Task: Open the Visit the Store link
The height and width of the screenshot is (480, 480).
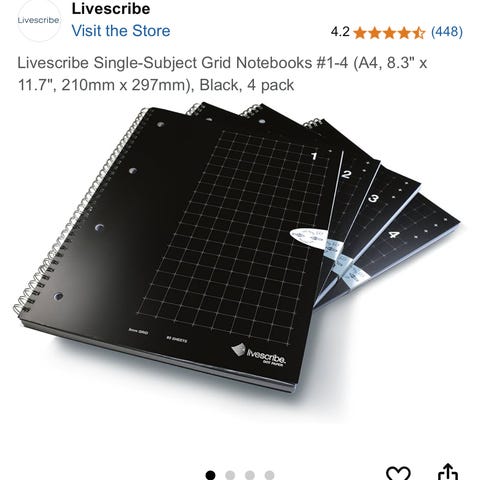Action: [121, 31]
